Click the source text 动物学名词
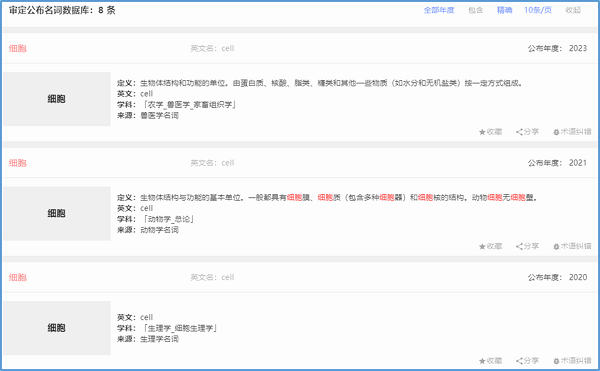600x371 pixels. pos(159,230)
